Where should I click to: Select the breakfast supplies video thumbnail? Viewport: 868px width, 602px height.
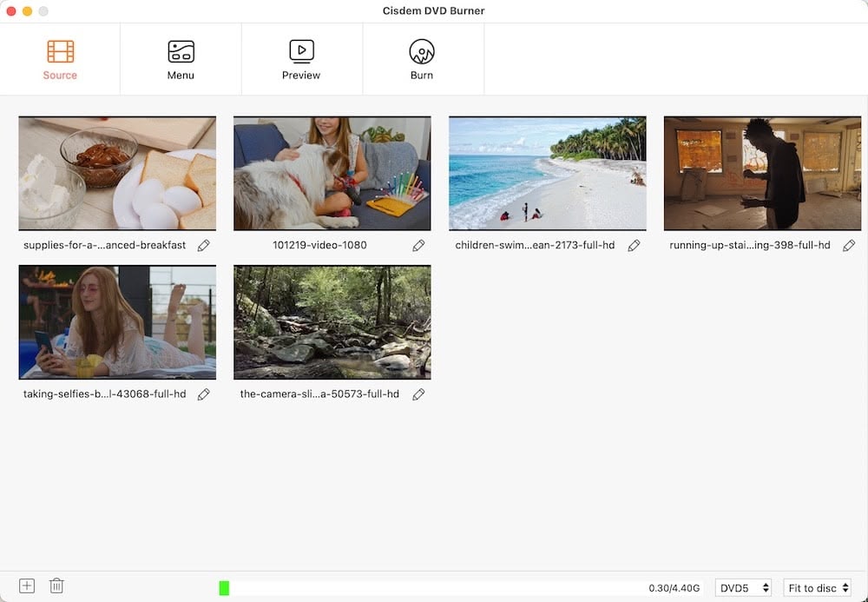(x=117, y=174)
